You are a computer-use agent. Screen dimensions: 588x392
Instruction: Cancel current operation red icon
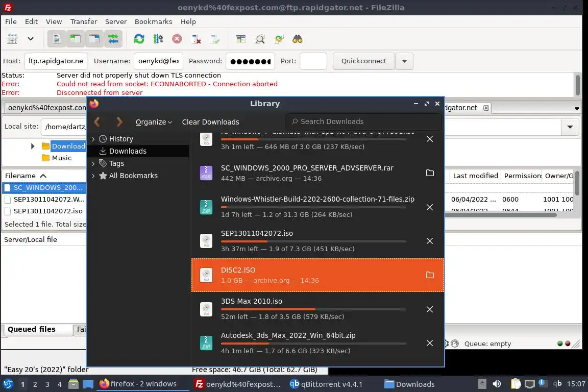pos(177,39)
